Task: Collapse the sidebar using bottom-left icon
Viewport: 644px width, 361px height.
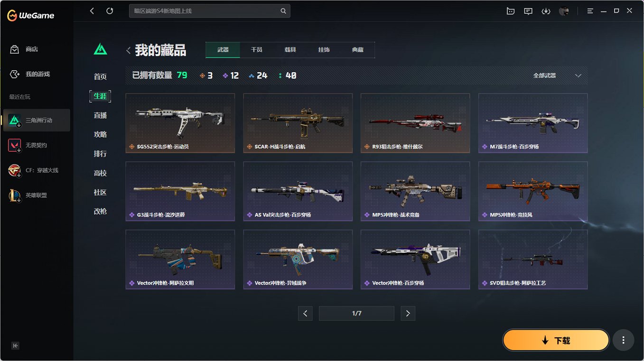Action: (x=15, y=345)
